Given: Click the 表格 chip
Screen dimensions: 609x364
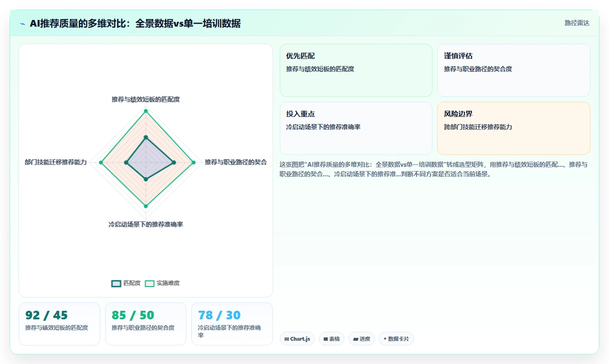Looking at the screenshot, I should [x=332, y=339].
